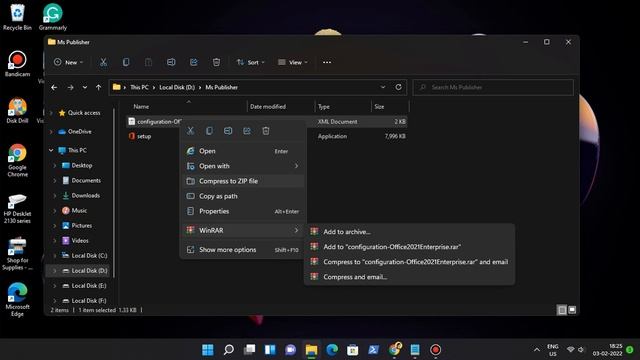
Task: Open recent locations dropdown arrow
Action: 84,87
